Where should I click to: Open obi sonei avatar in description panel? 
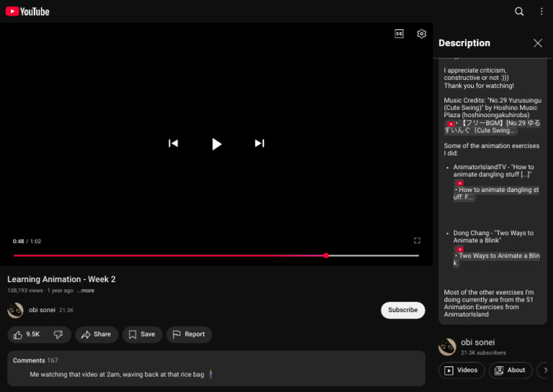[x=447, y=347]
